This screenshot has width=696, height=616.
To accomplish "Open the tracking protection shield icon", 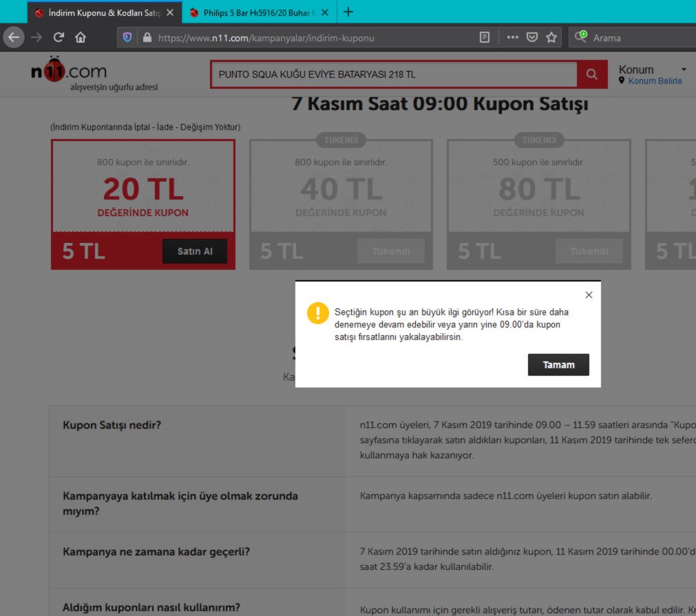I will 127,37.
